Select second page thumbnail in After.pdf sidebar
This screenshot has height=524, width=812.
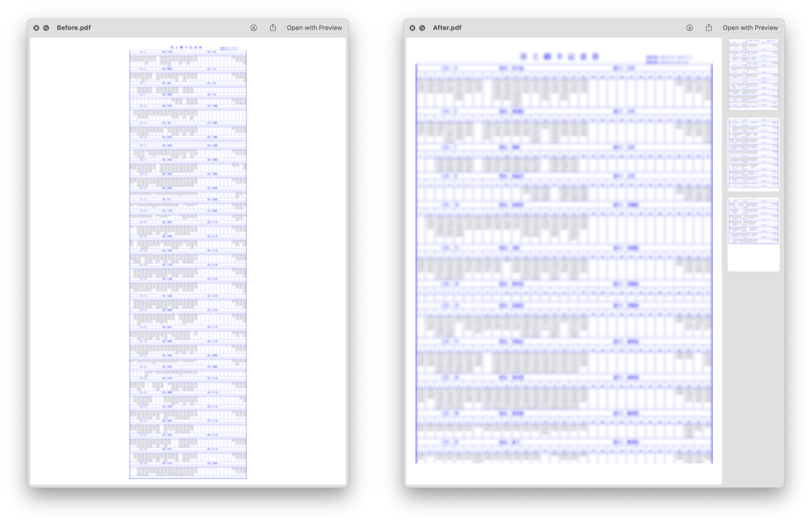pos(754,154)
